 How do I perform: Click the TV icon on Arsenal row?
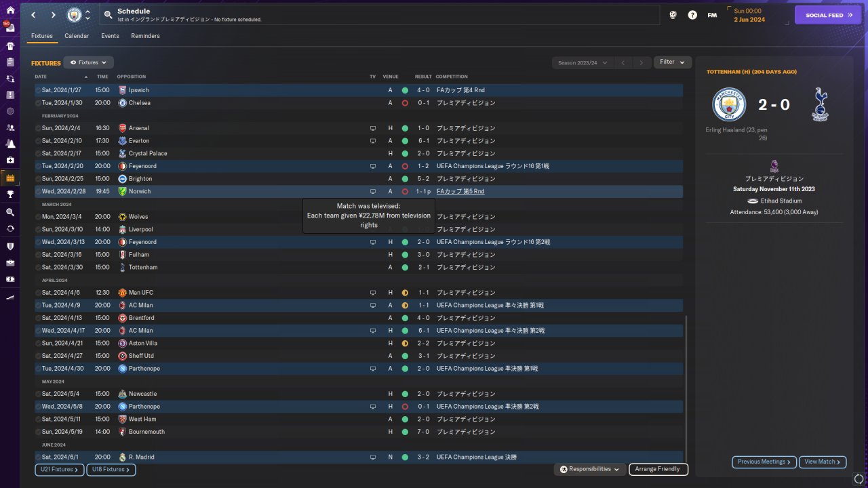tap(372, 128)
